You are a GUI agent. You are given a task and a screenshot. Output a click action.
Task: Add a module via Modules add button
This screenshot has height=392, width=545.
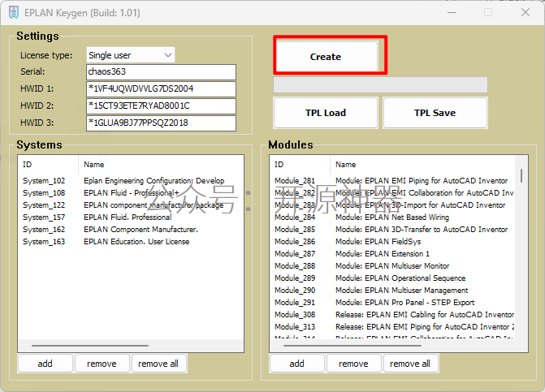point(296,363)
